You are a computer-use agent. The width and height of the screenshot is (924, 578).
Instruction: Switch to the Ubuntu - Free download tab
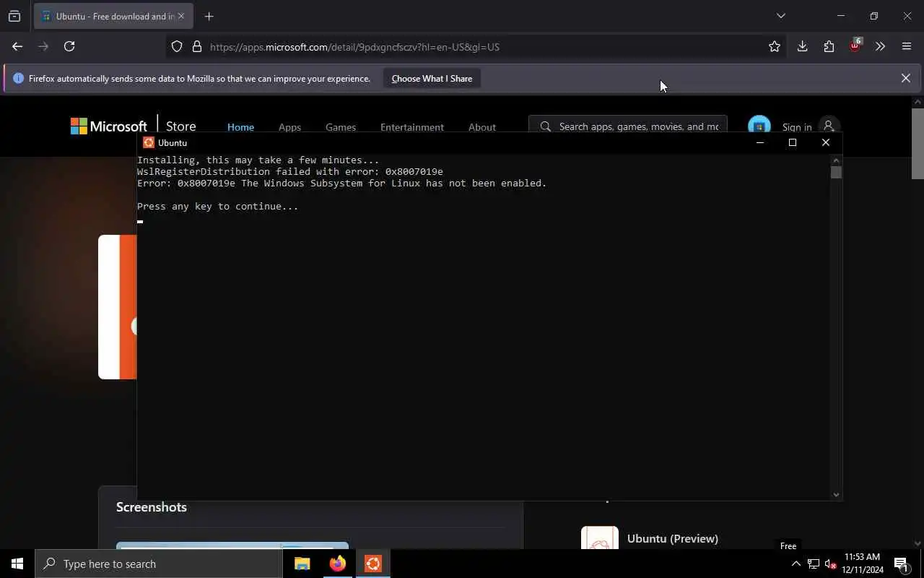(x=113, y=16)
